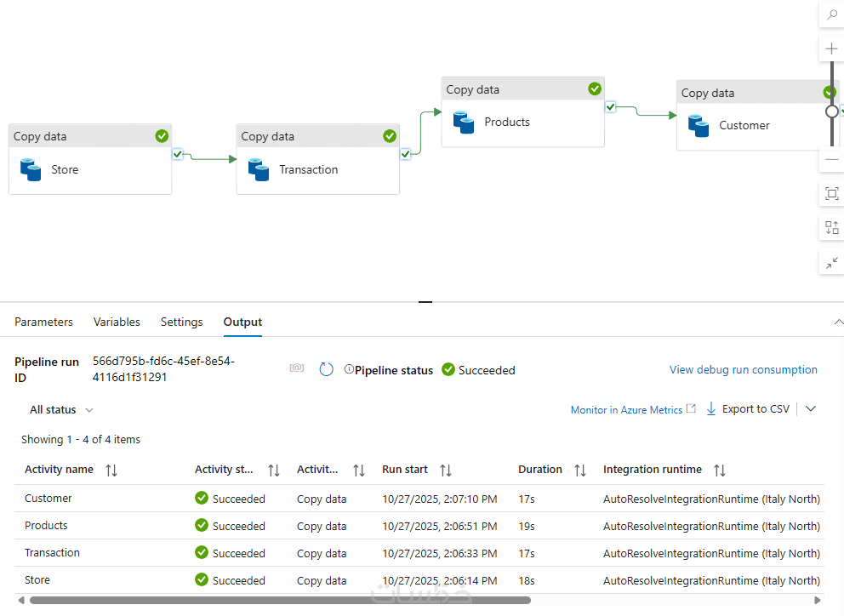Open the All status filter dropdown
Screen dimensions: 844x616
coord(61,410)
